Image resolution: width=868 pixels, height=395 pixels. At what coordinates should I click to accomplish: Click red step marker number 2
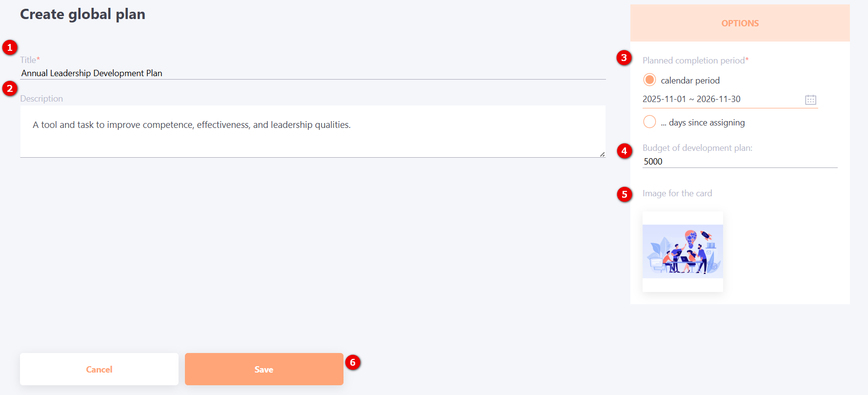(x=10, y=88)
